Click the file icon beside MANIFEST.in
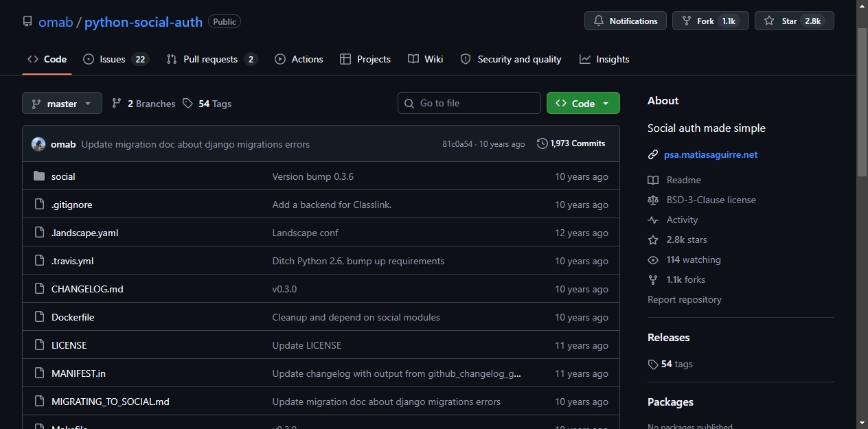Image resolution: width=868 pixels, height=429 pixels. click(39, 373)
